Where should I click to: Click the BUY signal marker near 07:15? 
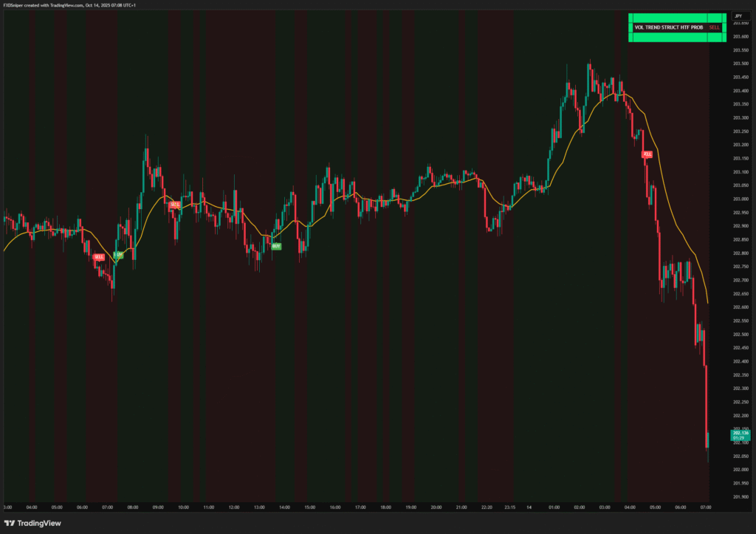118,256
